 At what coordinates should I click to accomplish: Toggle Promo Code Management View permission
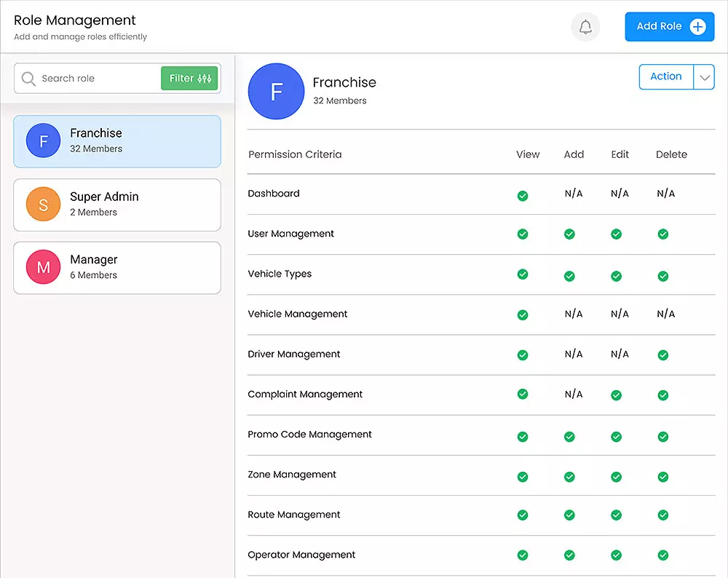(523, 437)
